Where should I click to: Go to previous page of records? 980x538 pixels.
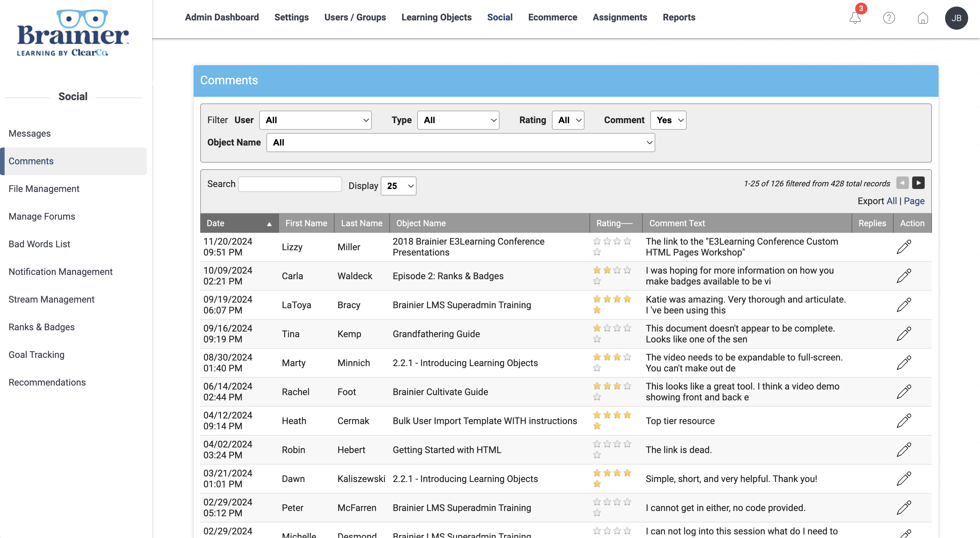902,183
